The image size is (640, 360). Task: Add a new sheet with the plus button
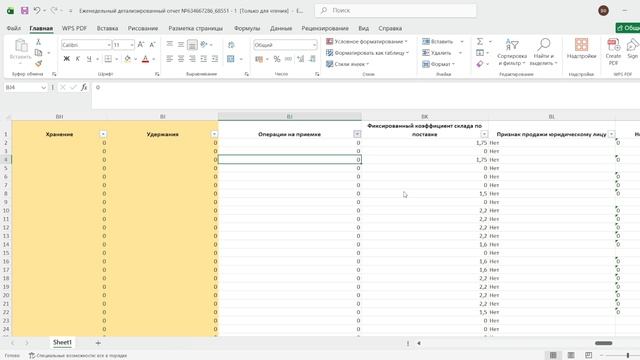click(x=98, y=343)
